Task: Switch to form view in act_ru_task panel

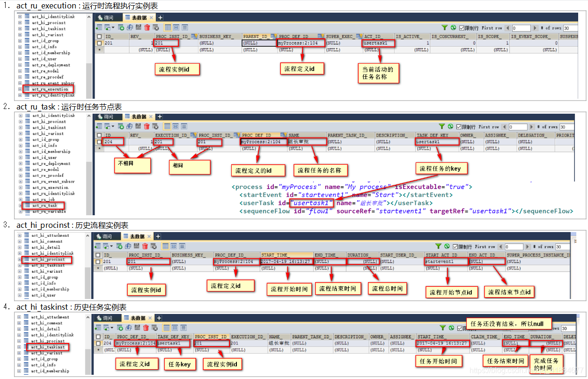Action: pyautogui.click(x=176, y=126)
